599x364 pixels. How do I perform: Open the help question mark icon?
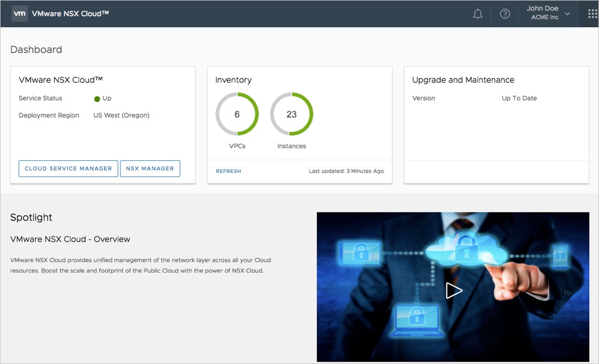504,13
